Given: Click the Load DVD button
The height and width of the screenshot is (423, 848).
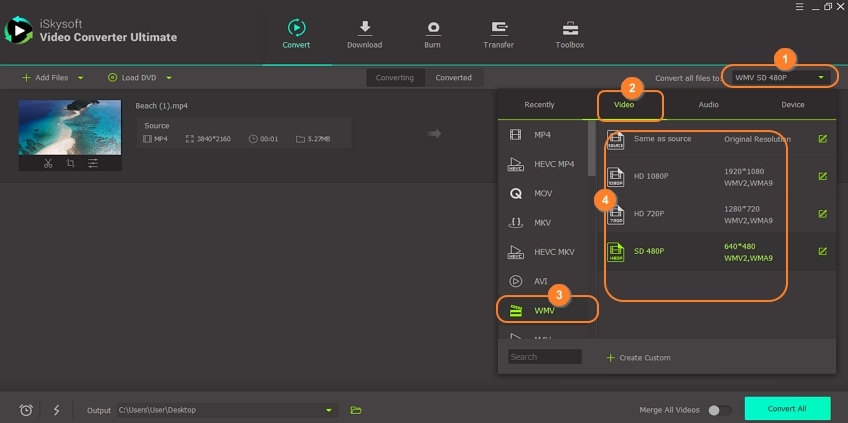Looking at the screenshot, I should 132,78.
